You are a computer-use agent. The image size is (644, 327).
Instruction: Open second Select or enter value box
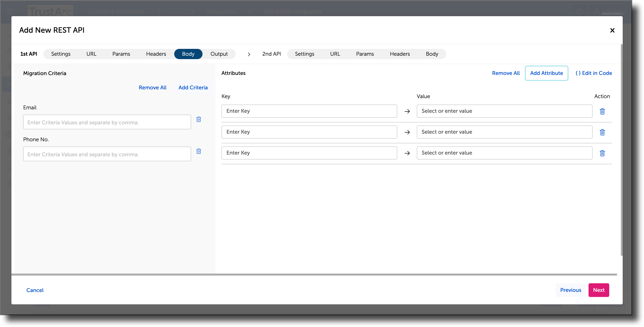[504, 132]
